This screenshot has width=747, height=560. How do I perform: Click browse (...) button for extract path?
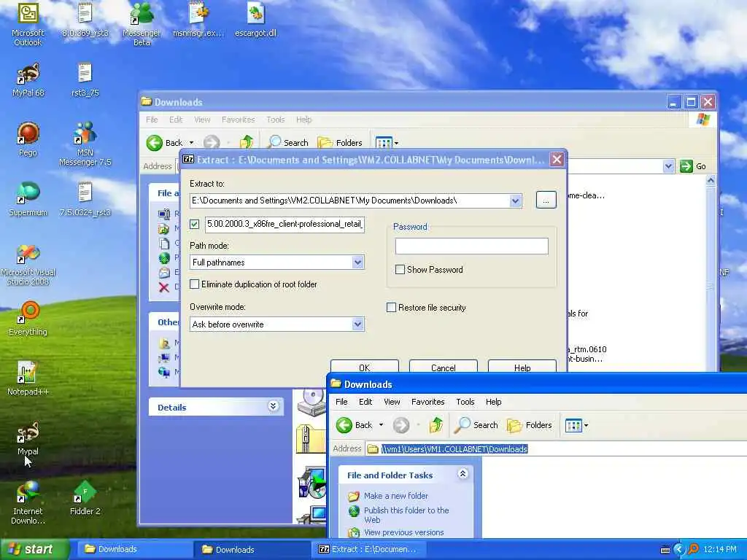click(x=546, y=200)
